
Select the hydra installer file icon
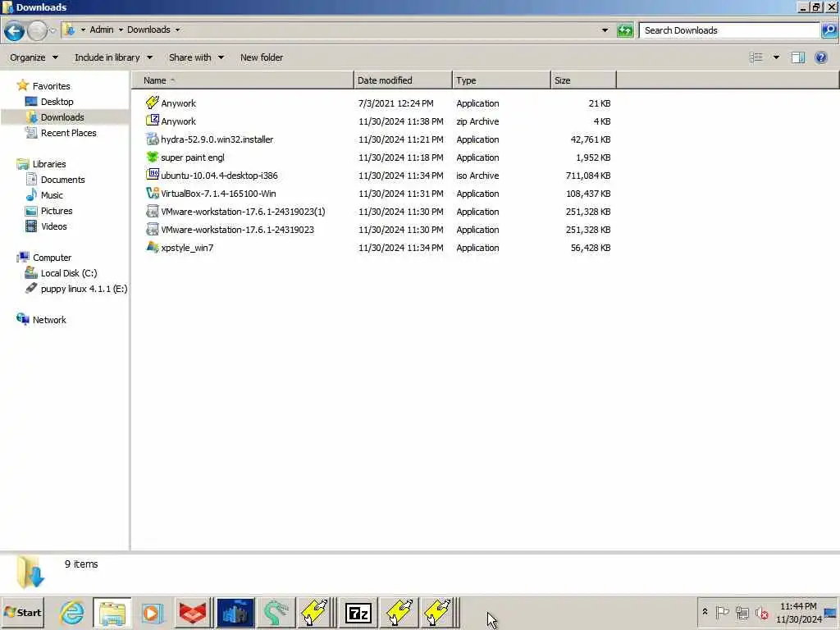(x=152, y=139)
